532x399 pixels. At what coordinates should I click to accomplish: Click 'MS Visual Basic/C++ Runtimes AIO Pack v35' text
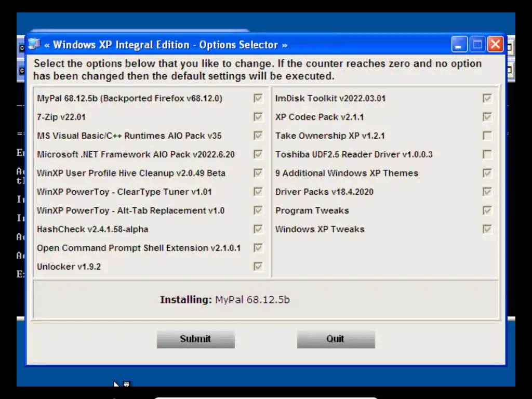(x=129, y=136)
